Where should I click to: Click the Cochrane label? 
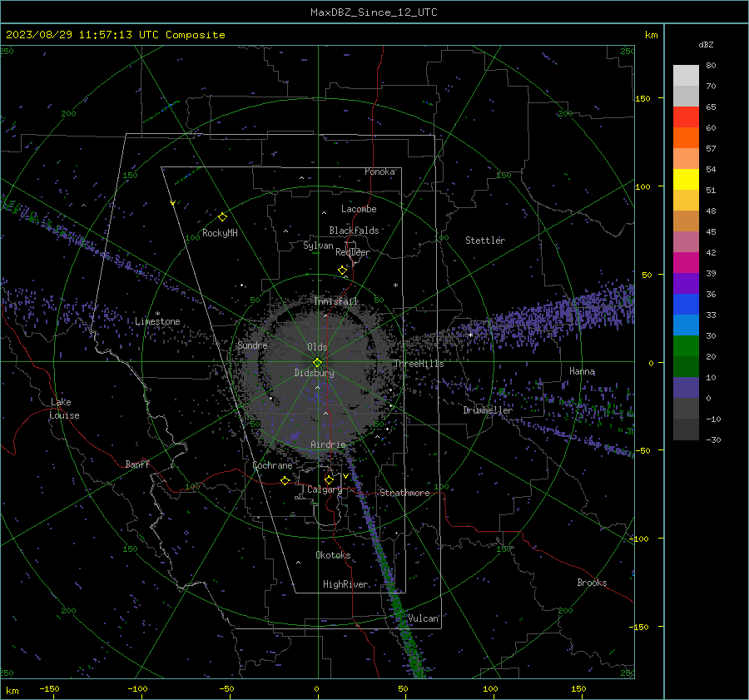click(272, 465)
